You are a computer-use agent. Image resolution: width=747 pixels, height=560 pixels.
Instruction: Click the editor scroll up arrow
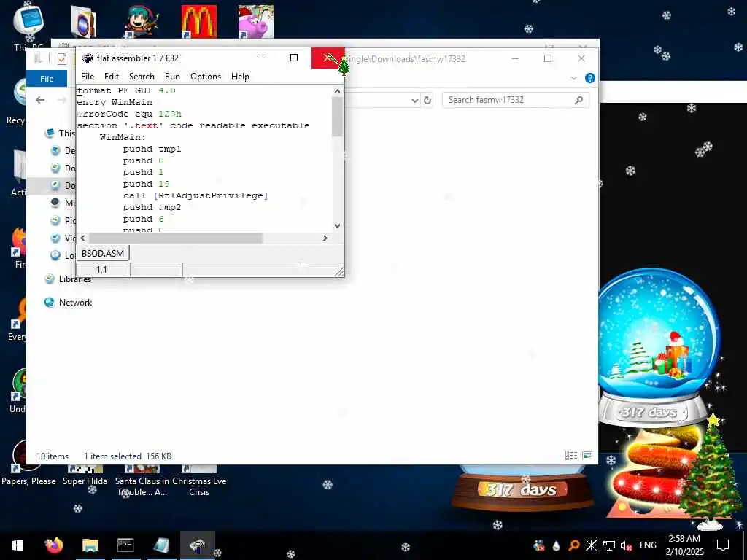coord(337,91)
